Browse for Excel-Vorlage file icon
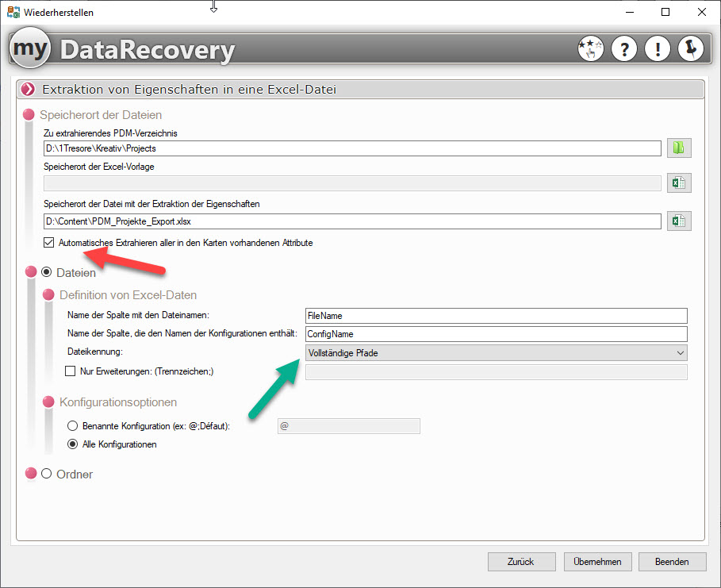Viewport: 721px width, 588px height. [679, 183]
